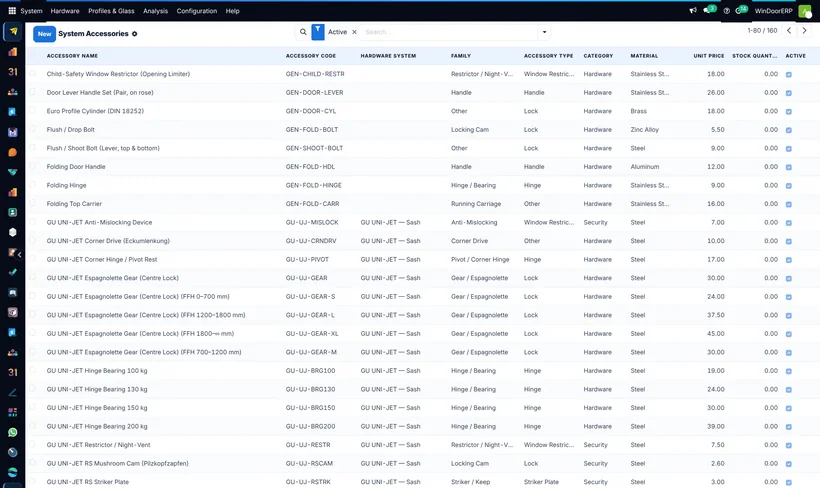Open the apps grid menu icon
Viewport: 820px width, 488px height.
[x=12, y=10]
